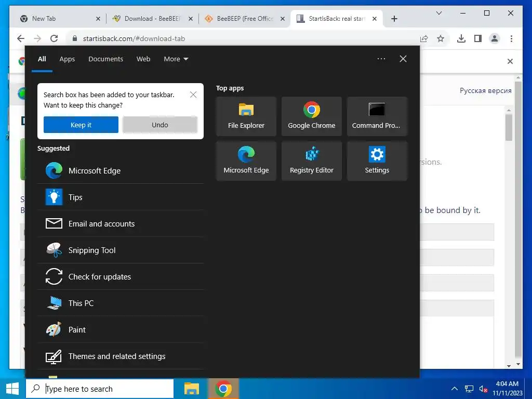Toggle Chrome side panel icon

(x=478, y=38)
